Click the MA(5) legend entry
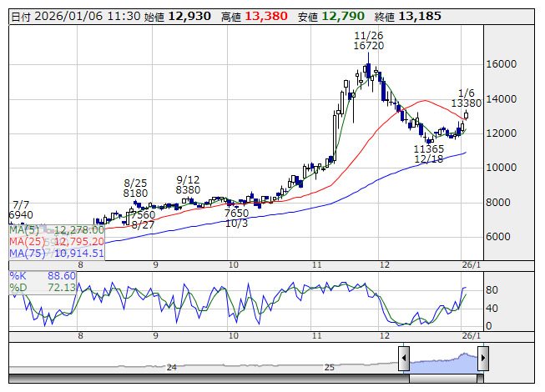The width and height of the screenshot is (545, 392). (x=56, y=229)
